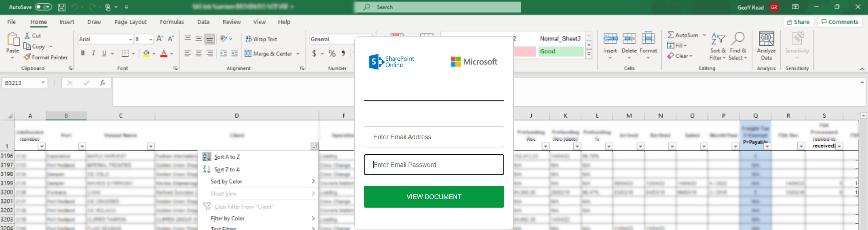Toggle the Bottom Align button
868x230 pixels.
click(209, 39)
